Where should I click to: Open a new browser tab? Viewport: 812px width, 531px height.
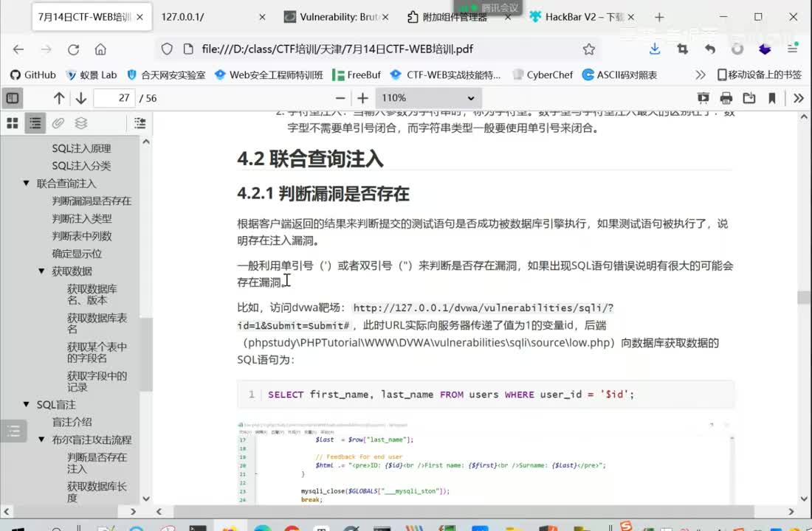(659, 17)
